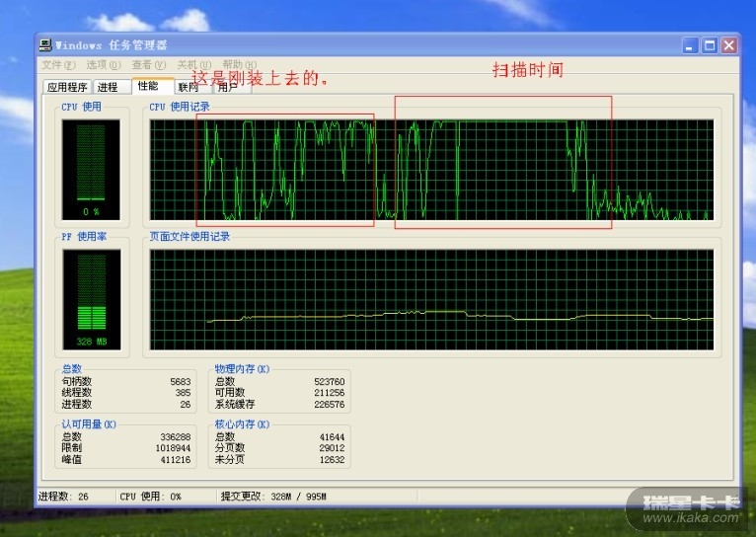The width and height of the screenshot is (756, 537).
Task: Click the 线程数 value 385
Action: click(183, 393)
